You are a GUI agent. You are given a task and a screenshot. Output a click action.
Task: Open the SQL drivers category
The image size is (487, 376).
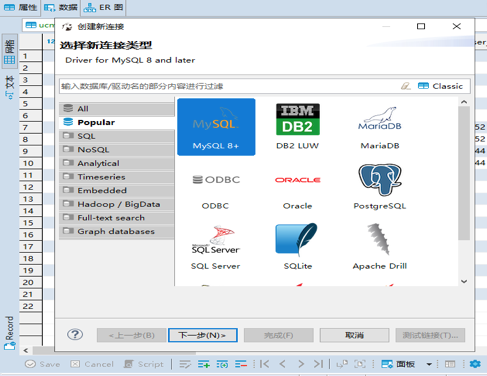pyautogui.click(x=117, y=136)
